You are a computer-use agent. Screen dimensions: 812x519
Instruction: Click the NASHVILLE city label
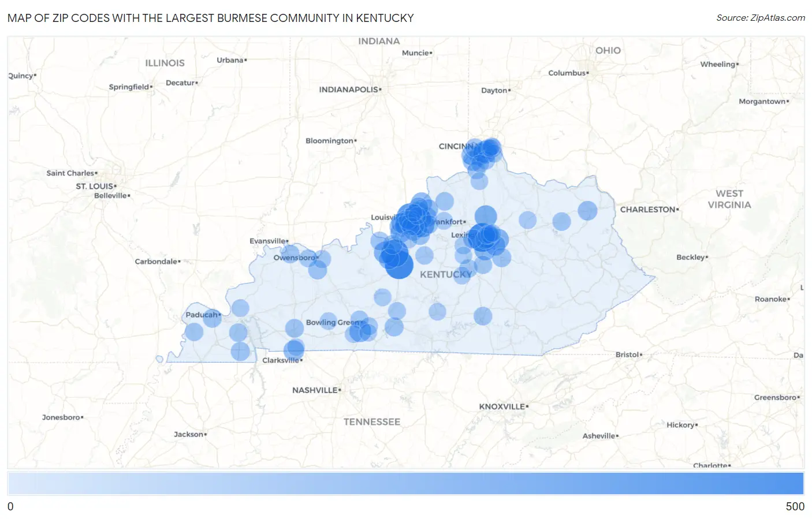[x=315, y=390]
